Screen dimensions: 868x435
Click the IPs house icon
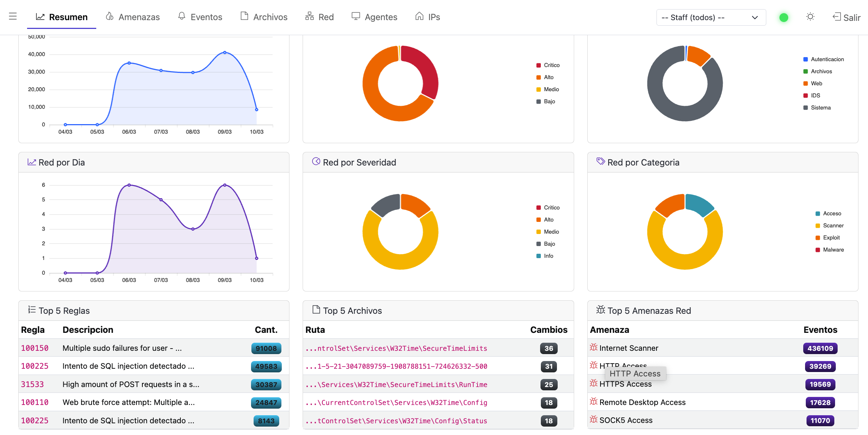pyautogui.click(x=419, y=16)
